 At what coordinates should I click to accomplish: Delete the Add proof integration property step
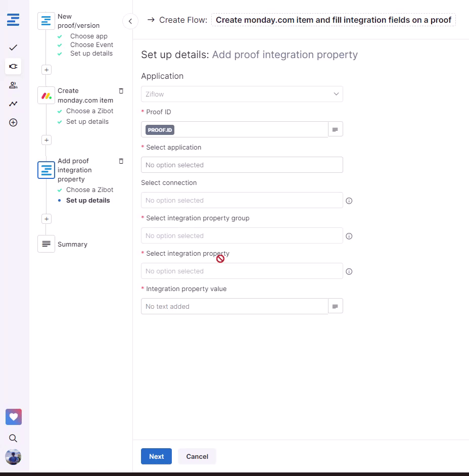coord(121,161)
